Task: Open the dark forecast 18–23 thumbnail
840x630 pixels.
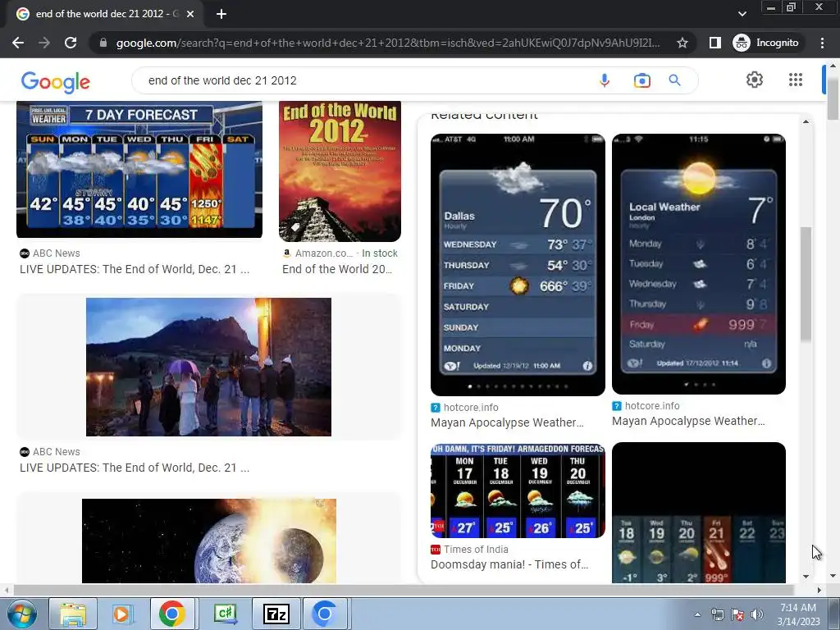Action: (x=699, y=513)
